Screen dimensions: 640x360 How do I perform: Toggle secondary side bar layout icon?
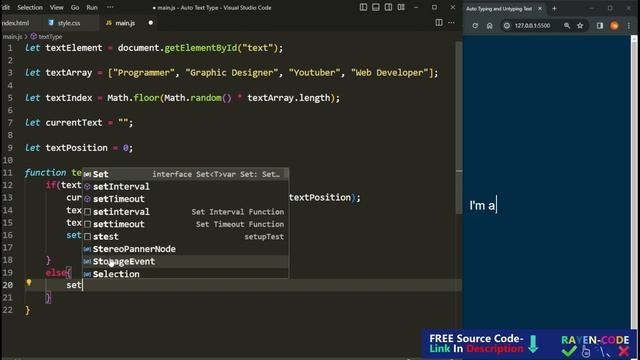tap(389, 7)
